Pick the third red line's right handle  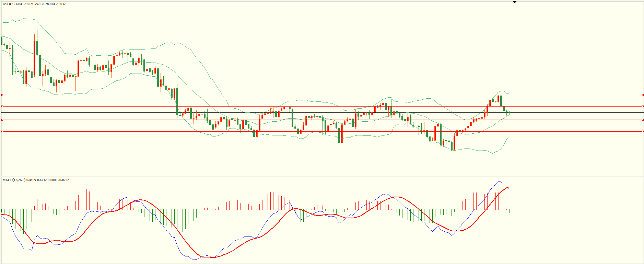click(x=642, y=120)
